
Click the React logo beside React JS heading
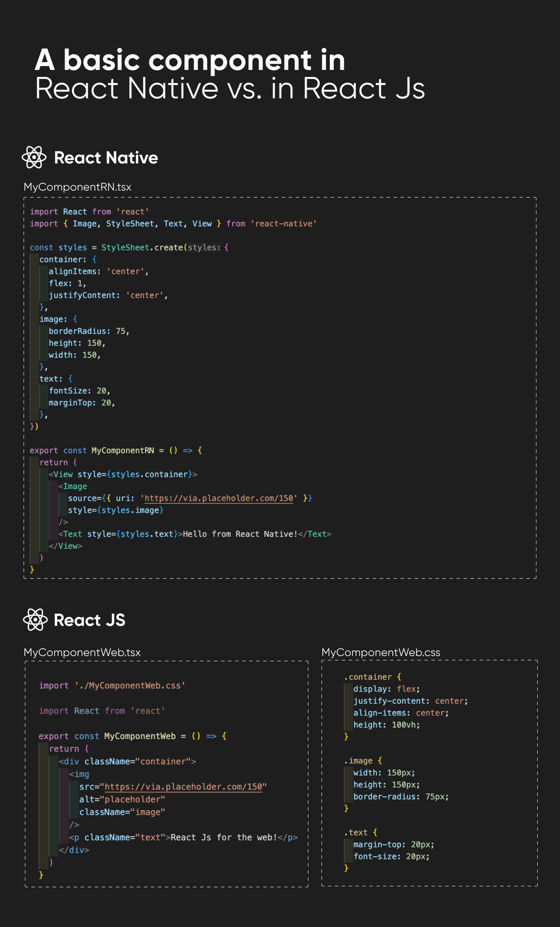pos(35,620)
